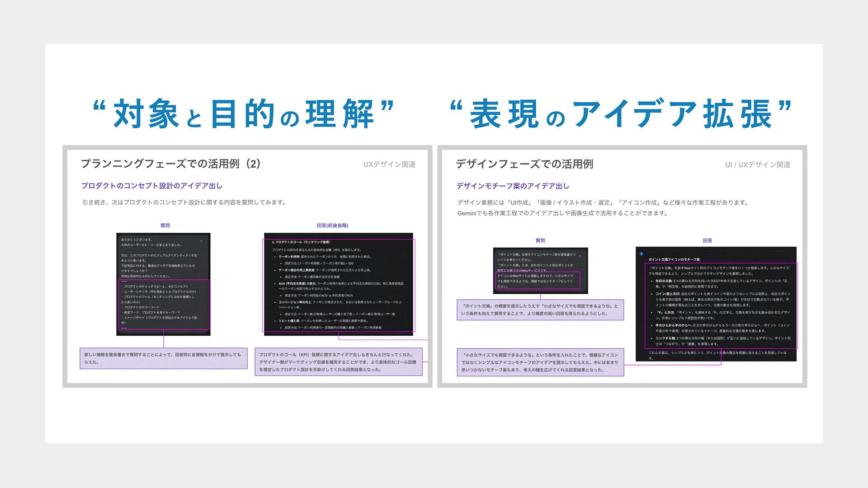
Task: Click the purple note starting with 欲しい情報を箇条書き
Action: tap(163, 358)
